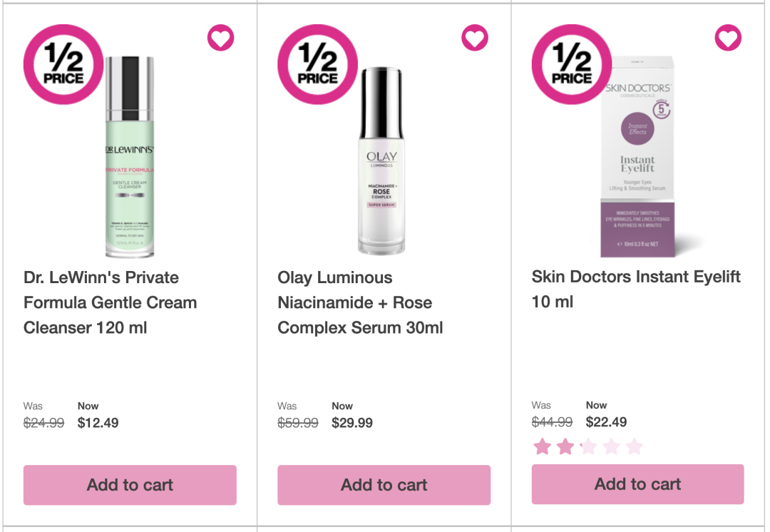This screenshot has width=770, height=532.
Task: Add Skin Doctors Instant Eyelift to cart
Action: pyautogui.click(x=638, y=484)
